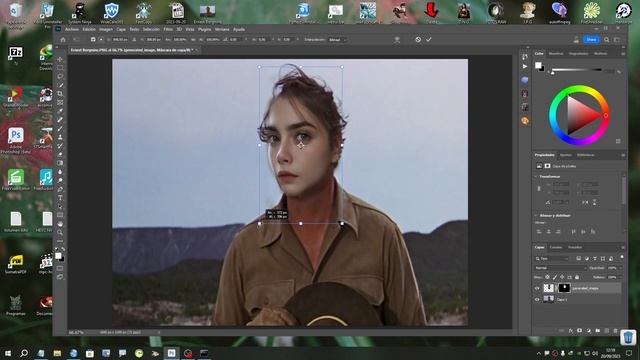The height and width of the screenshot is (360, 640).
Task: Collapse the Transformar section
Action: point(536,176)
